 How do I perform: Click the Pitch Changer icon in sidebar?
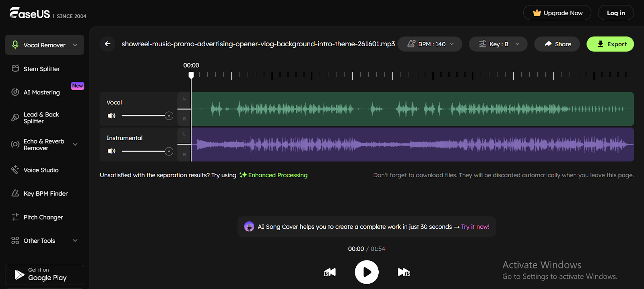coord(15,217)
